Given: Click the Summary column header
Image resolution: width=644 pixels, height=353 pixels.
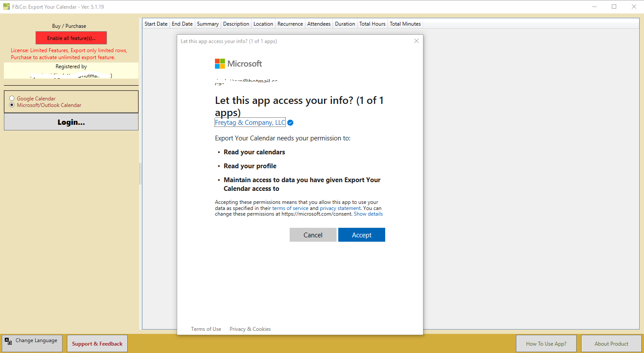Looking at the screenshot, I should tap(208, 24).
